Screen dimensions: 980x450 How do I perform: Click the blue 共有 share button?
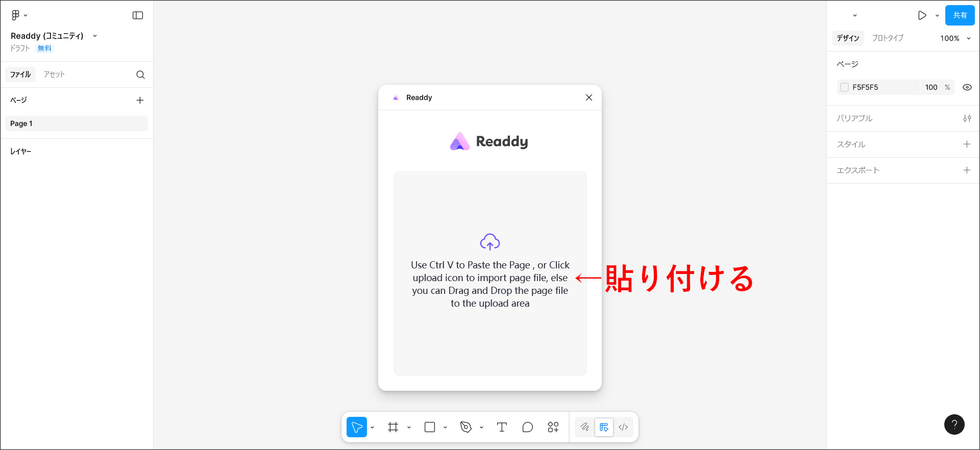(x=960, y=15)
